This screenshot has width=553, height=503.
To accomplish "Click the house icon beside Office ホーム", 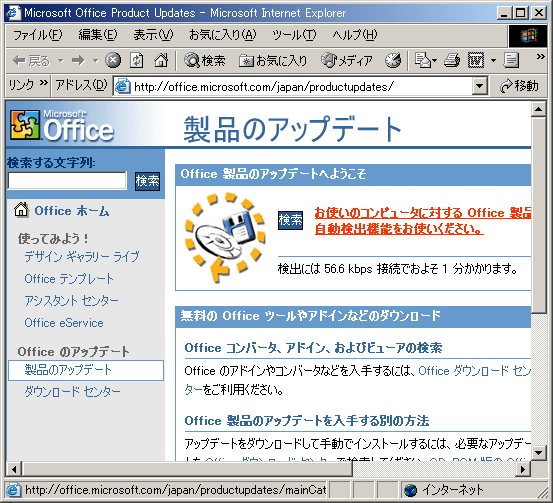I will [21, 210].
